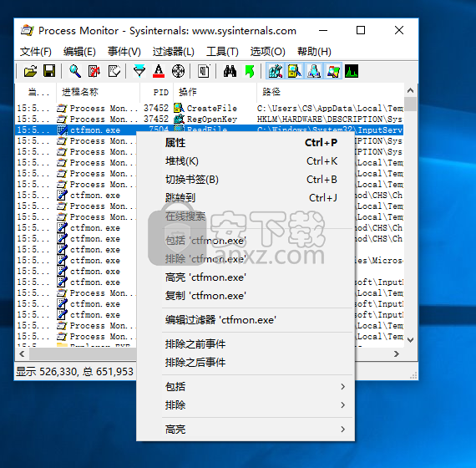Open a saved log with the folder icon
476x468 pixels.
coord(30,71)
